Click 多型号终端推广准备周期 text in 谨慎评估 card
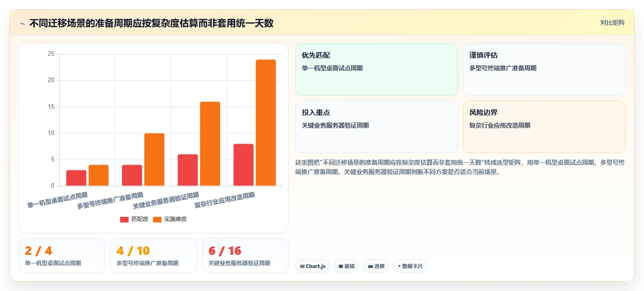This screenshot has width=644, height=291. (x=503, y=68)
